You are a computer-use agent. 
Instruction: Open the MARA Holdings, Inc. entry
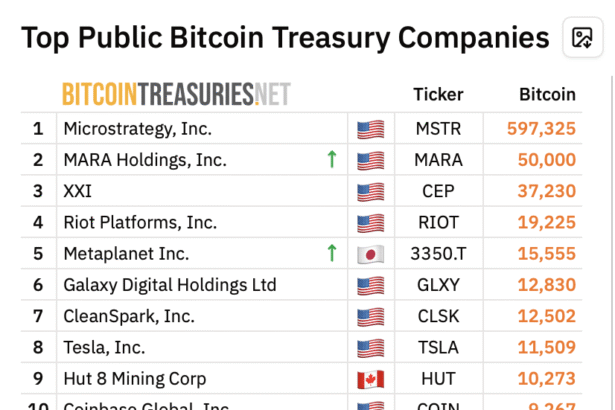(x=145, y=160)
